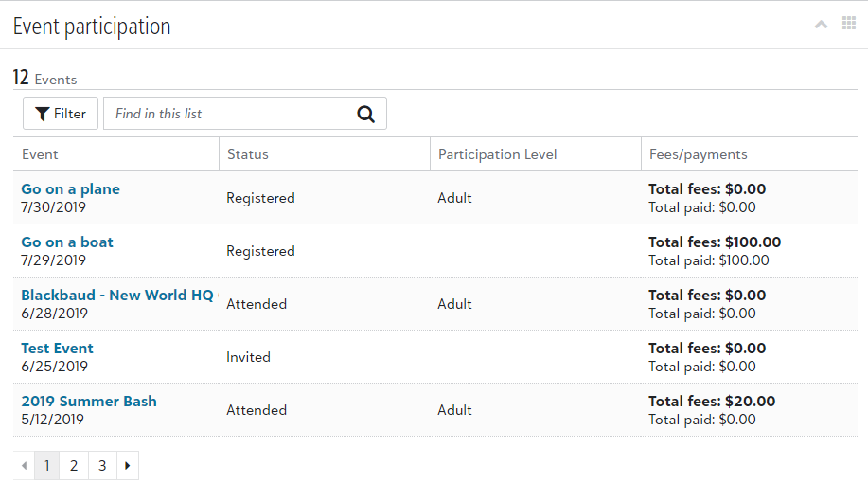This screenshot has width=868, height=502.
Task: Sort by Participation Level column header
Action: (x=497, y=154)
